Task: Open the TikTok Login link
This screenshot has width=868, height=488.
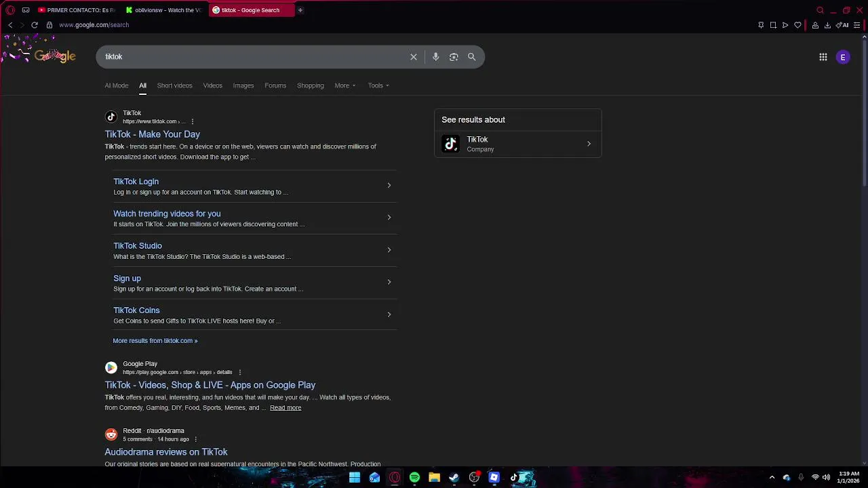Action: 136,182
